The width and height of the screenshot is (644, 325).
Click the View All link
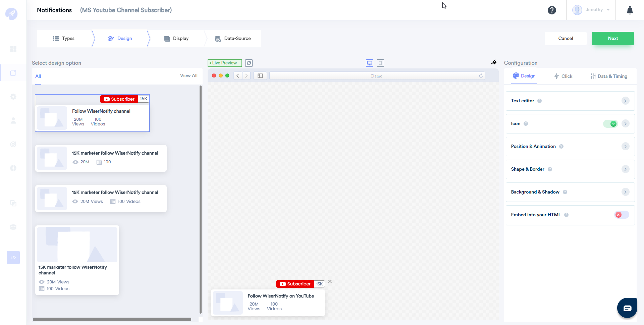pos(189,75)
